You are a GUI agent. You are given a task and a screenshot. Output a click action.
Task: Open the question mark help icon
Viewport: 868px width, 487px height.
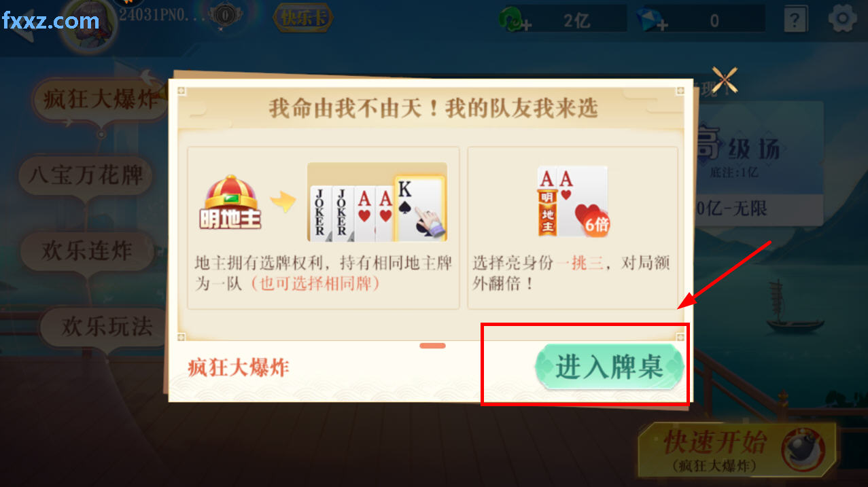coord(795,19)
